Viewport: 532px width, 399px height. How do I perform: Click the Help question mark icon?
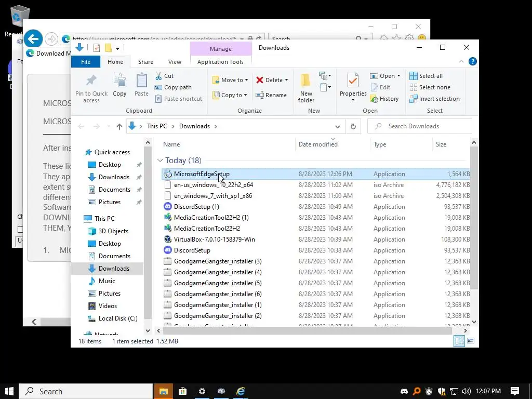pos(472,61)
